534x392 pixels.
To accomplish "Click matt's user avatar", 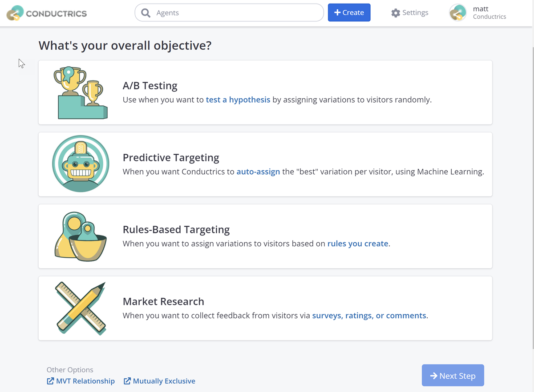I will coord(458,13).
